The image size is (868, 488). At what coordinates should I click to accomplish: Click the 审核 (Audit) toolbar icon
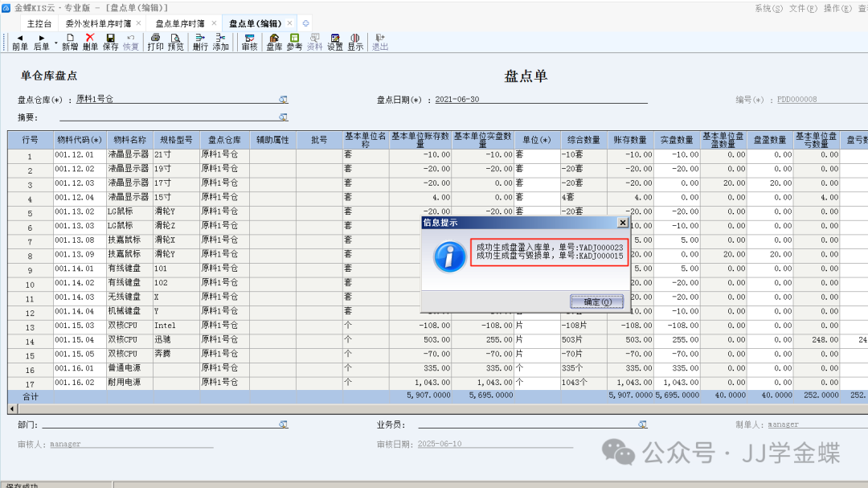(249, 42)
